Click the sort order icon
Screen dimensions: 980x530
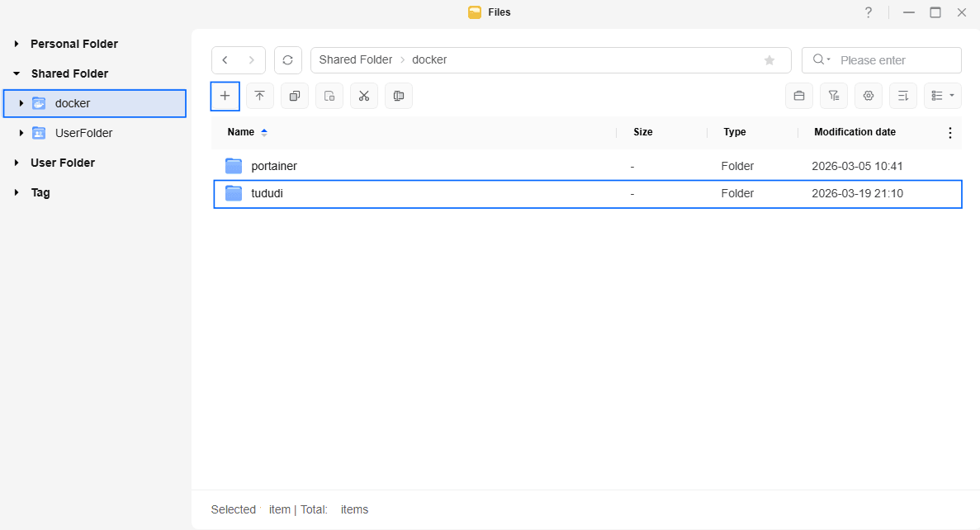pyautogui.click(x=902, y=96)
